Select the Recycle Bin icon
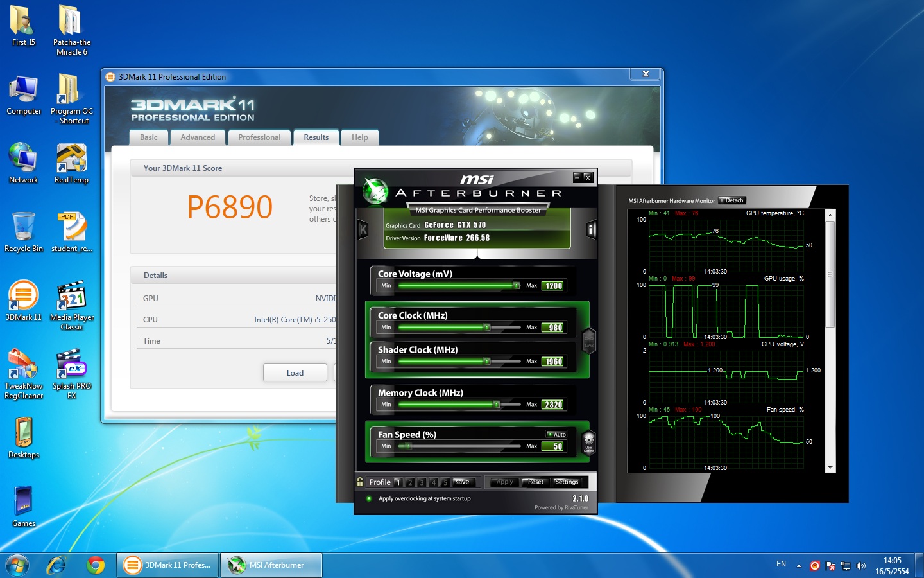Screen dimensions: 924x578 pyautogui.click(x=24, y=232)
